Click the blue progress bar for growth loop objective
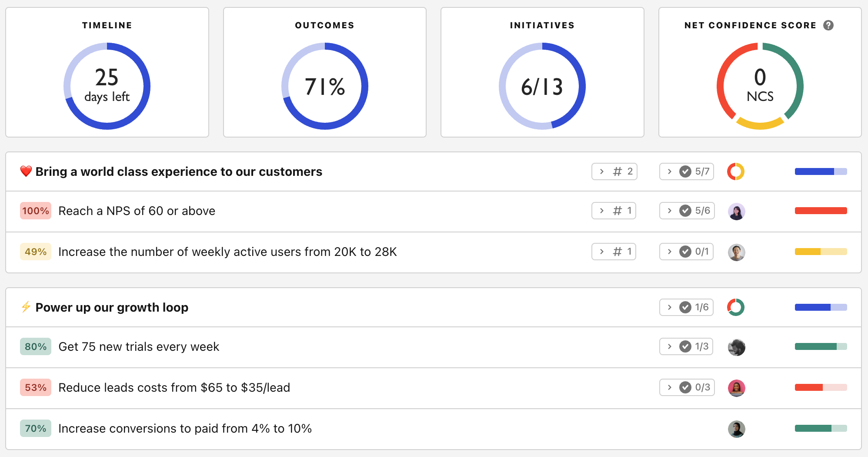This screenshot has width=868, height=457. 821,307
